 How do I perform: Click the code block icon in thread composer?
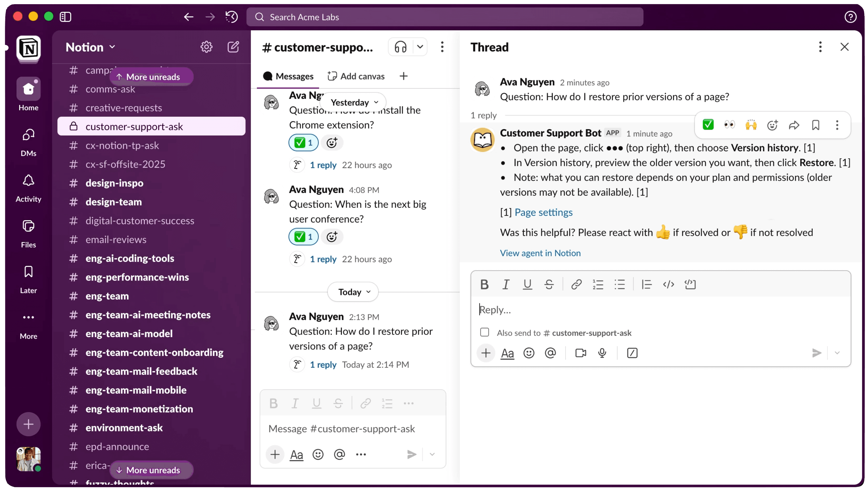pyautogui.click(x=690, y=284)
